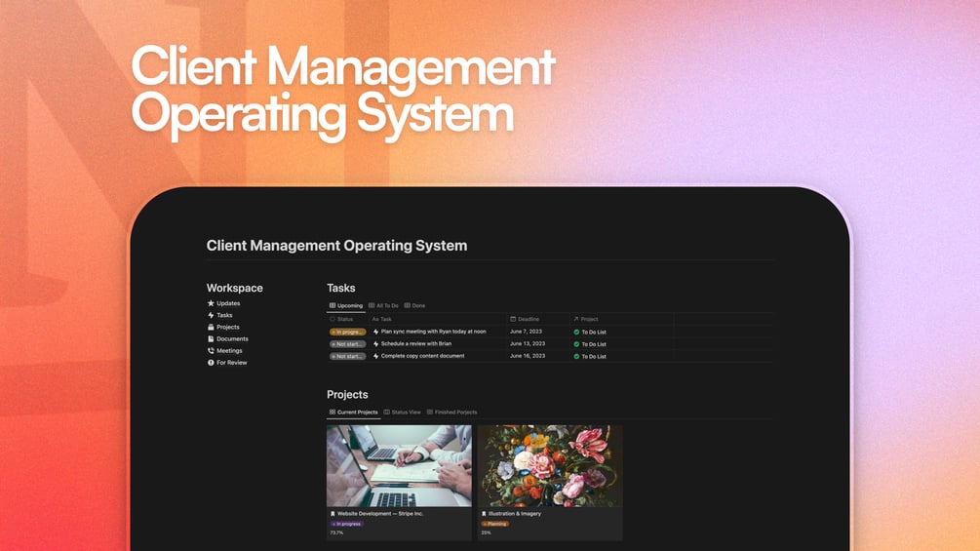Click the Projects briefcase icon in Workspace
Screen dimensions: 980x551
211,327
